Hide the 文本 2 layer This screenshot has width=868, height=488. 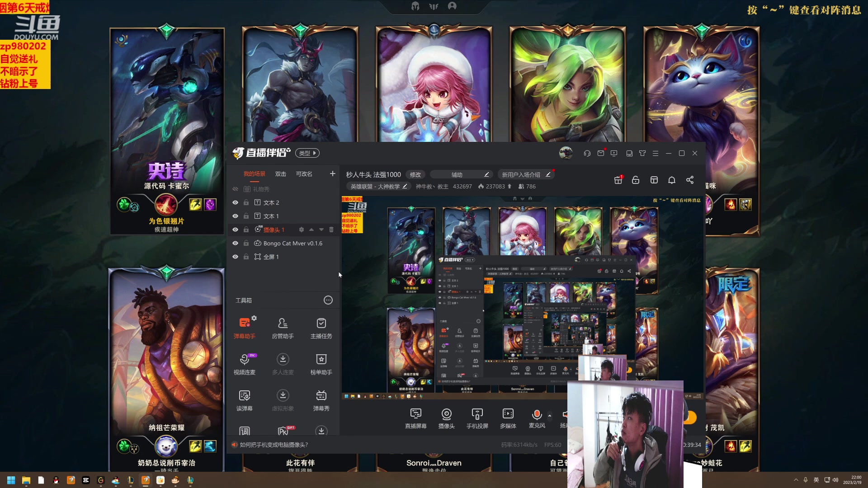235,202
